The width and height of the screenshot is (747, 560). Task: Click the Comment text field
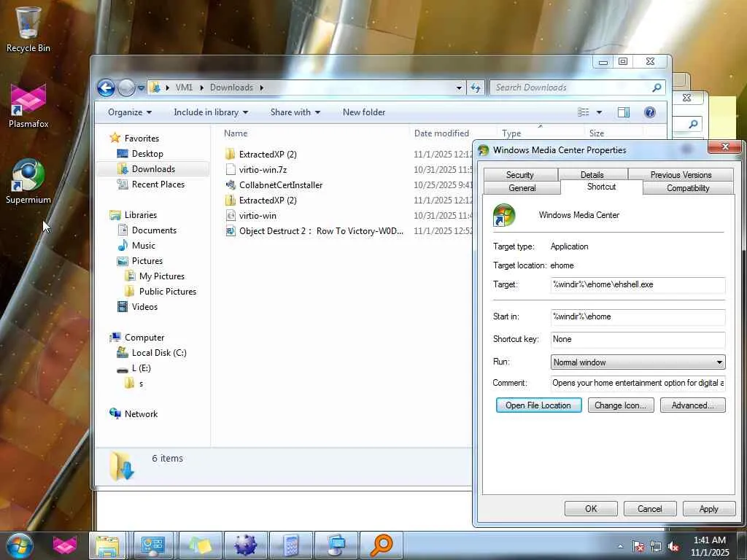(638, 383)
